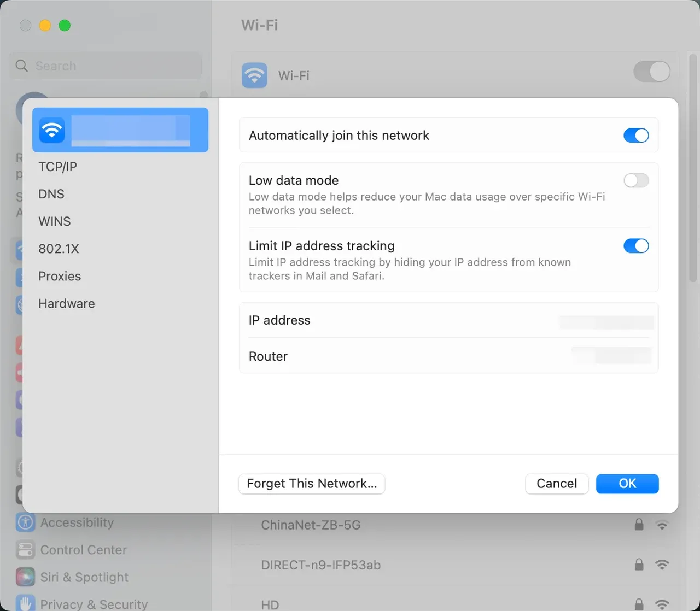Image resolution: width=700 pixels, height=611 pixels.
Task: Turn off Limit IP address tracking switch
Action: pyautogui.click(x=636, y=246)
